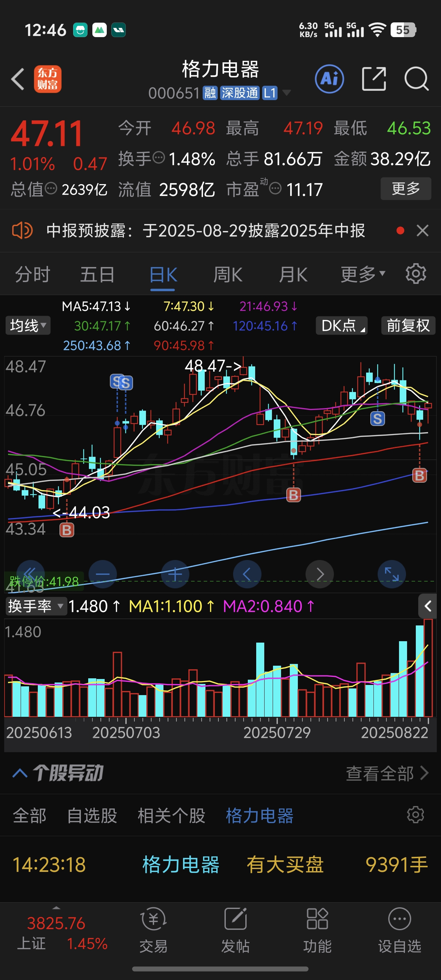The image size is (441, 980).
Task: Tap the 市盈 info icon
Action: coord(275,188)
